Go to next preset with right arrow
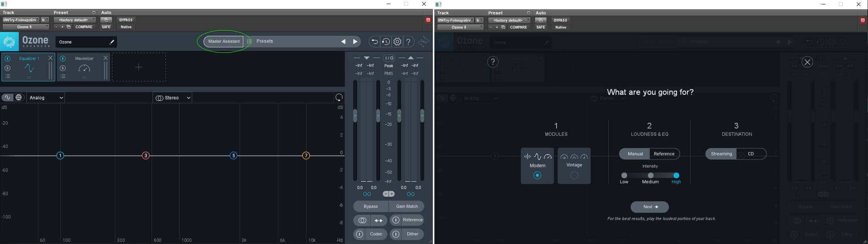Screen dimensions: 868x244 pos(355,42)
